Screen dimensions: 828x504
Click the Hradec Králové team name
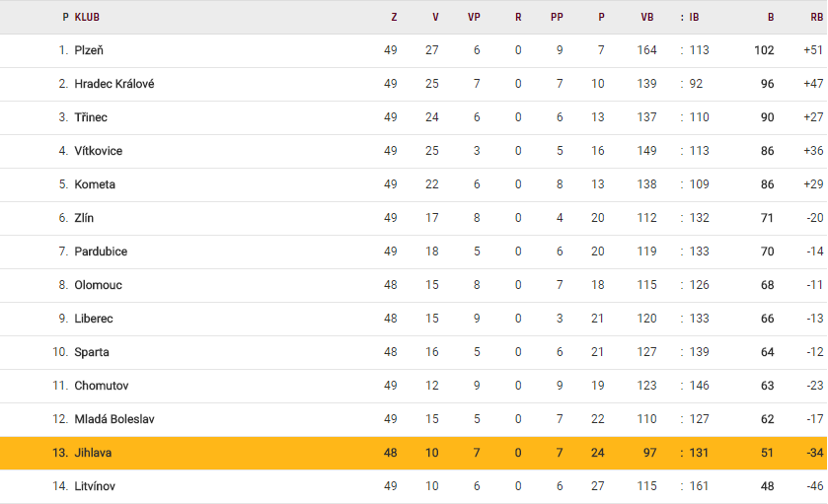113,84
